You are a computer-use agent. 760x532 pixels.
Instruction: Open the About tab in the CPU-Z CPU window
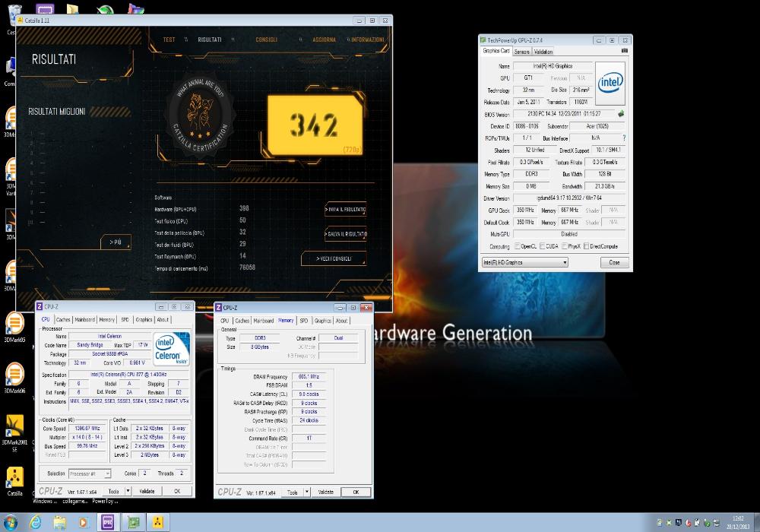pyautogui.click(x=163, y=320)
